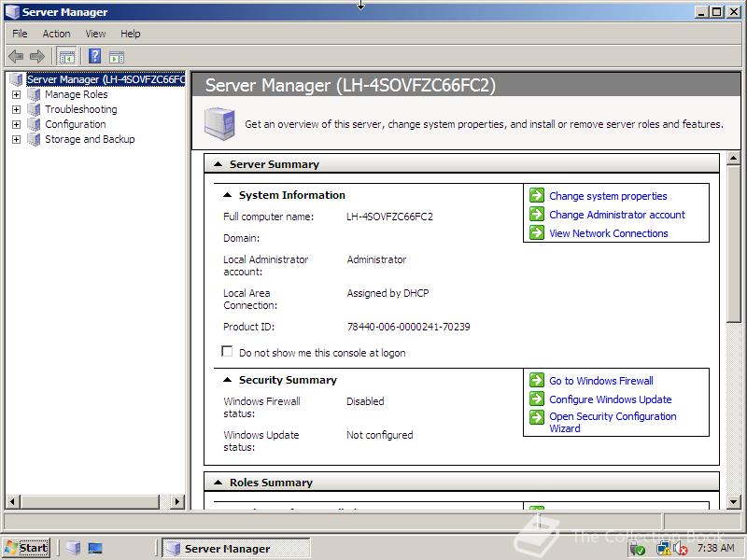Collapse the Security Summary section
747x560 pixels.
click(227, 380)
